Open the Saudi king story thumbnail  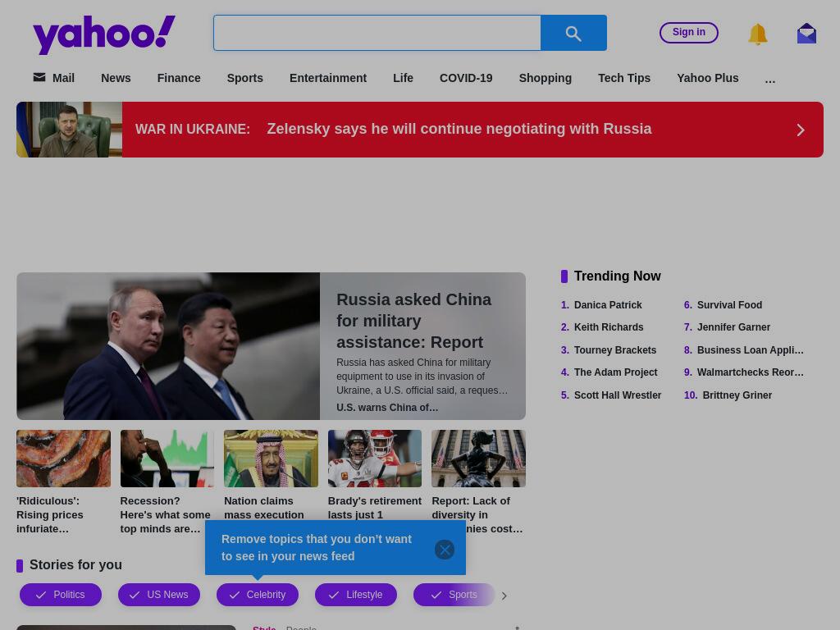[271, 459]
